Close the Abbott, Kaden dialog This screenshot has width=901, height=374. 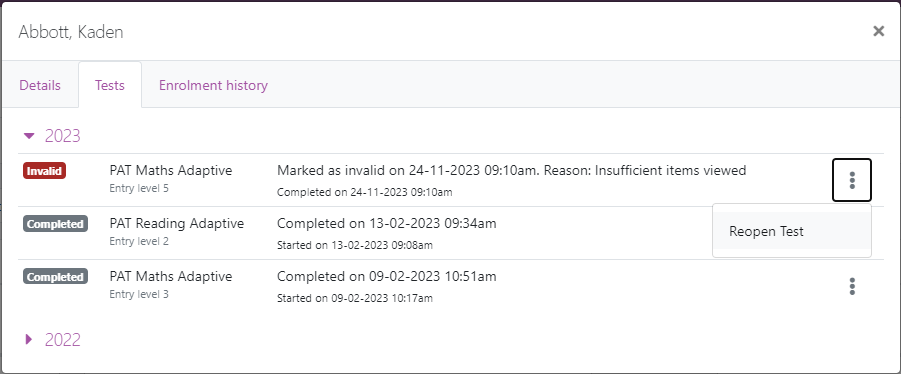click(879, 31)
